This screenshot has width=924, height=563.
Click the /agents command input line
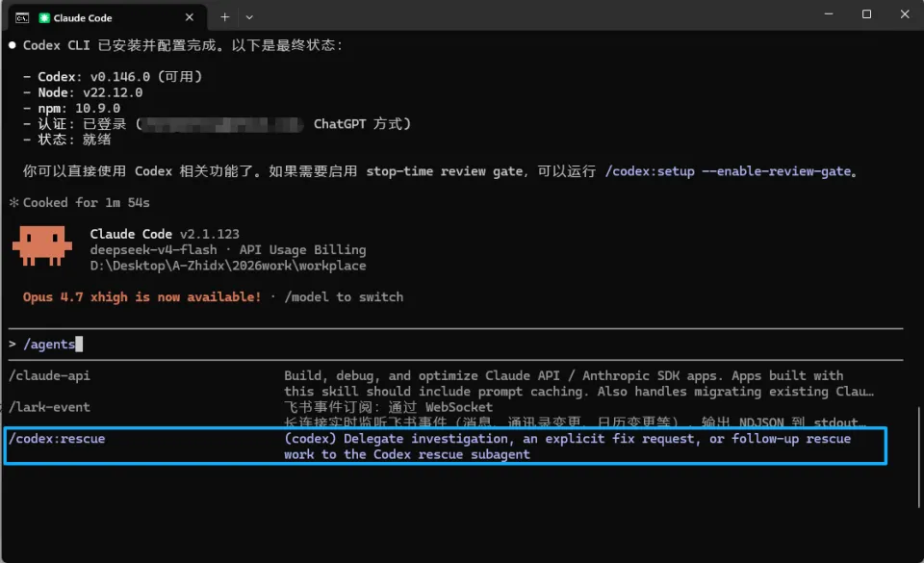coord(455,344)
